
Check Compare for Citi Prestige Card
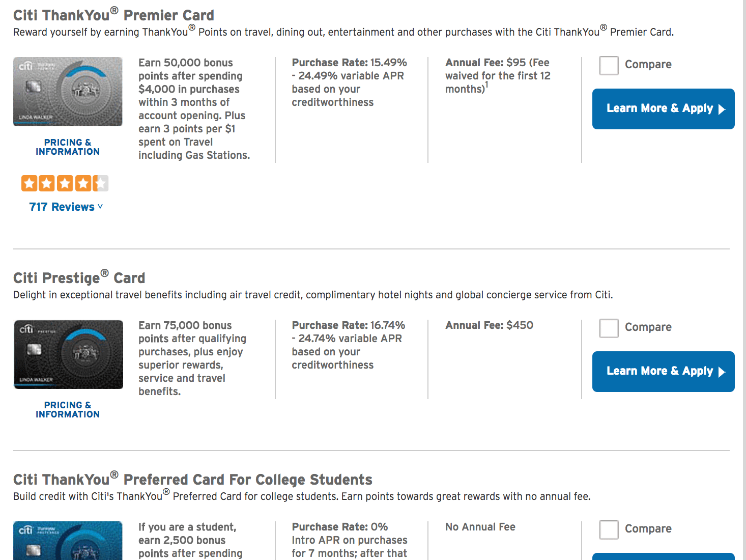pos(609,328)
